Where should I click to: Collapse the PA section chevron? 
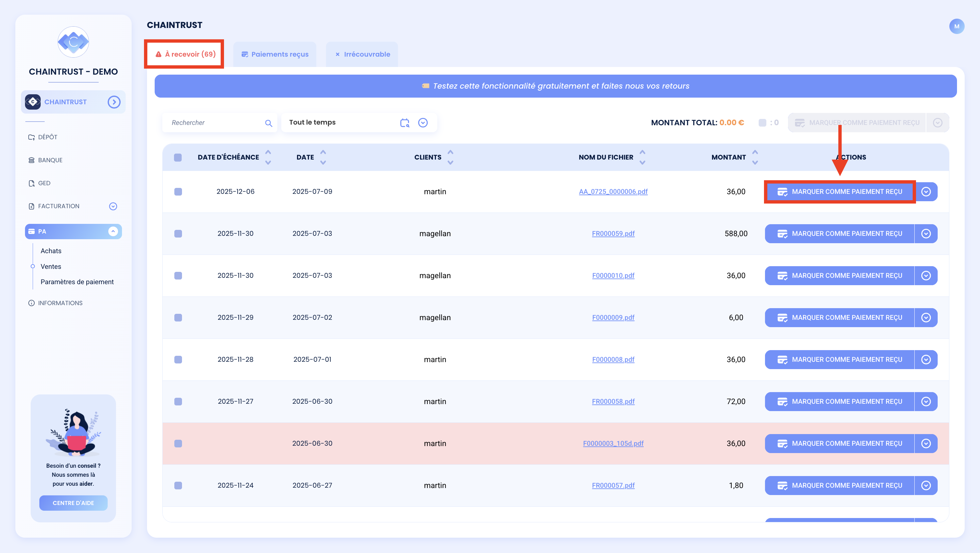[113, 231]
